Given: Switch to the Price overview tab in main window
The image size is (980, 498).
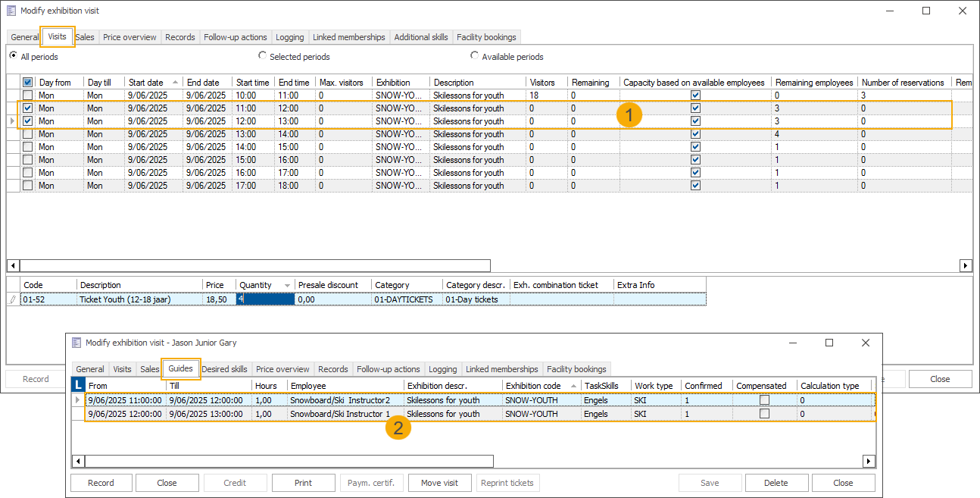Looking at the screenshot, I should coord(130,37).
